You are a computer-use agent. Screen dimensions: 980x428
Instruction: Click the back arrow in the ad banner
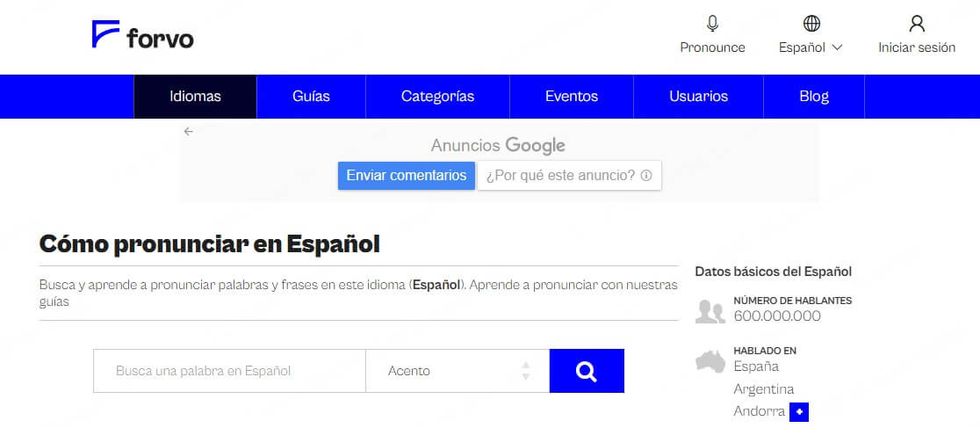point(189,132)
